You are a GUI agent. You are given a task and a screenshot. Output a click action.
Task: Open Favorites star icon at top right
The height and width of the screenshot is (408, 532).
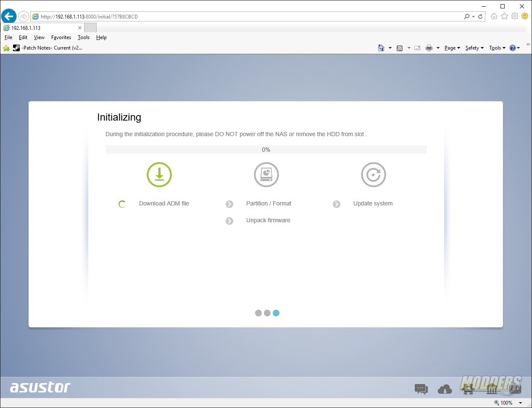click(504, 16)
